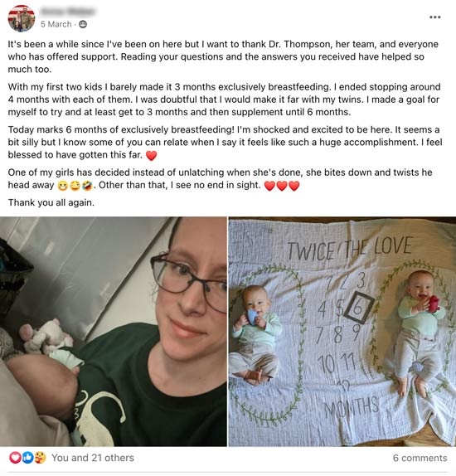Open the "5 March" post timestamp link
The width and height of the screenshot is (456, 476).
(56, 24)
